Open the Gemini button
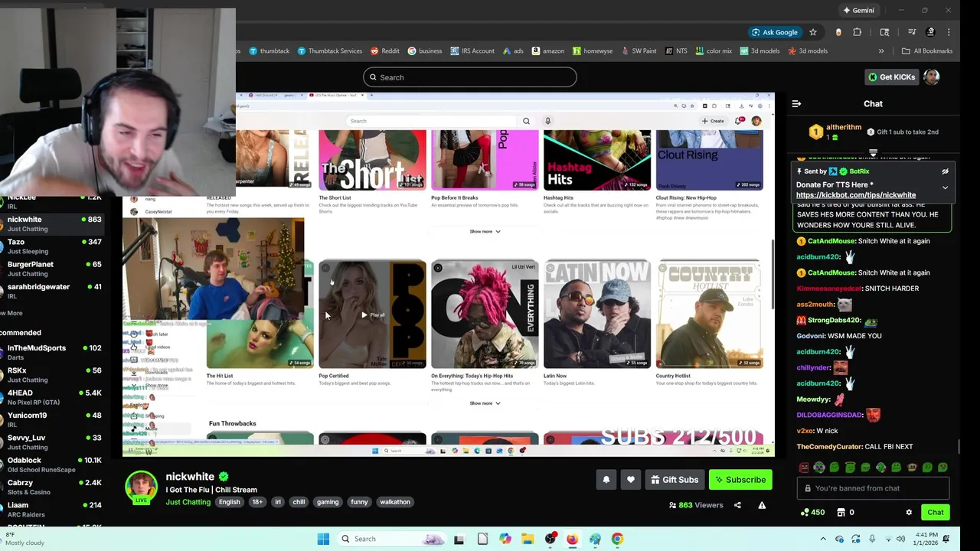980x551 pixels. click(x=858, y=11)
